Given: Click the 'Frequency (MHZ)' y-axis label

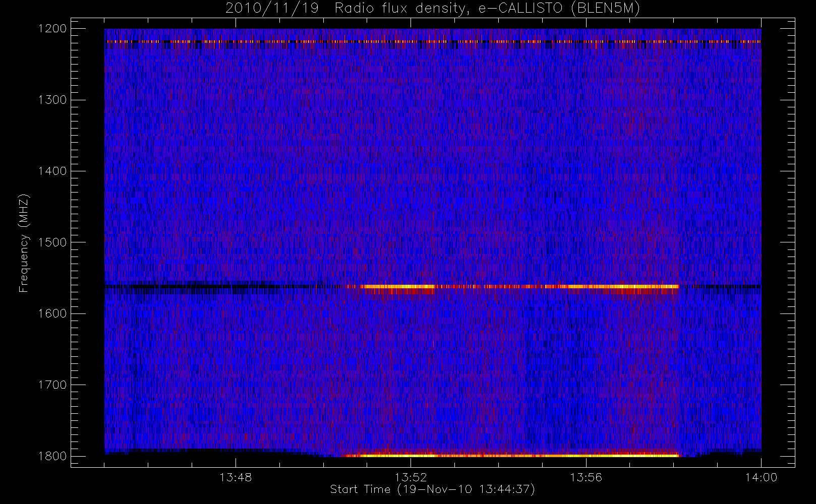Looking at the screenshot, I should 24,243.
